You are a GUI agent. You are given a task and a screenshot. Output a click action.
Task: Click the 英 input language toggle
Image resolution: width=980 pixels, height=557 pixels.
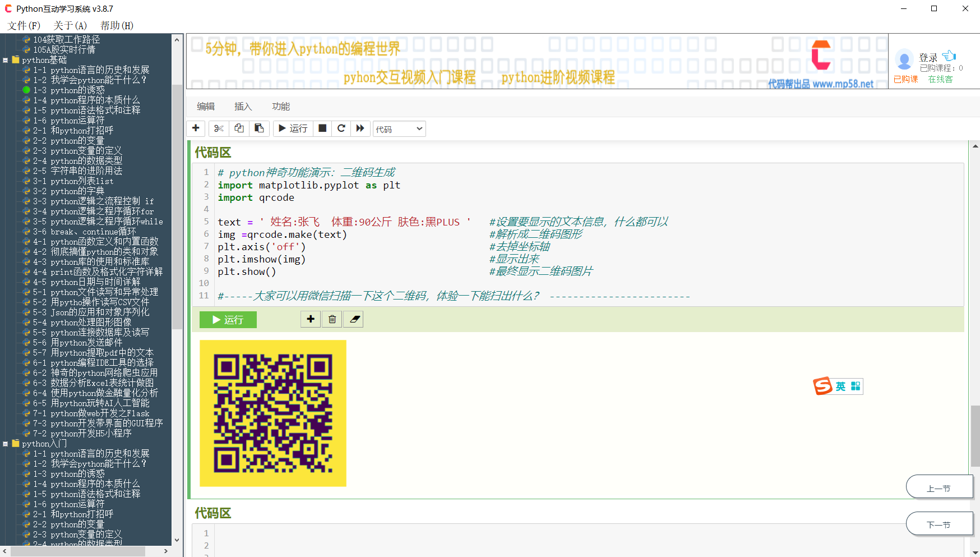(x=840, y=386)
